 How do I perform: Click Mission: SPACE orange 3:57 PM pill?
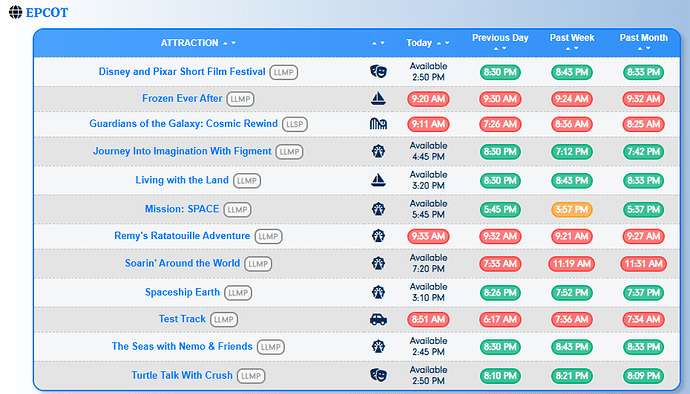click(572, 210)
